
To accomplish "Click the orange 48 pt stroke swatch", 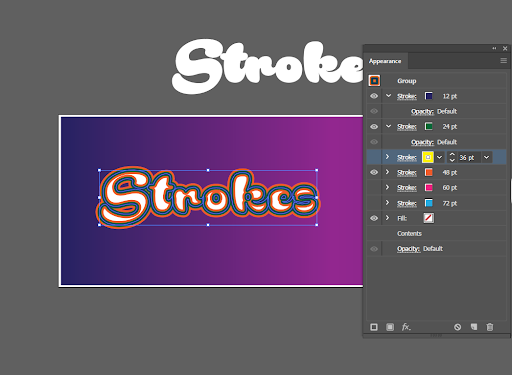I will point(429,172).
